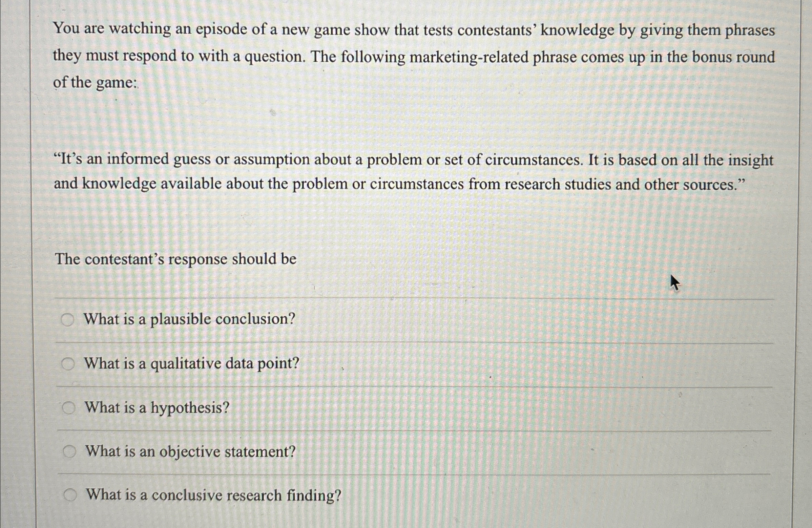
Task: Click the text "What is an objective statement?"
Action: tap(189, 451)
